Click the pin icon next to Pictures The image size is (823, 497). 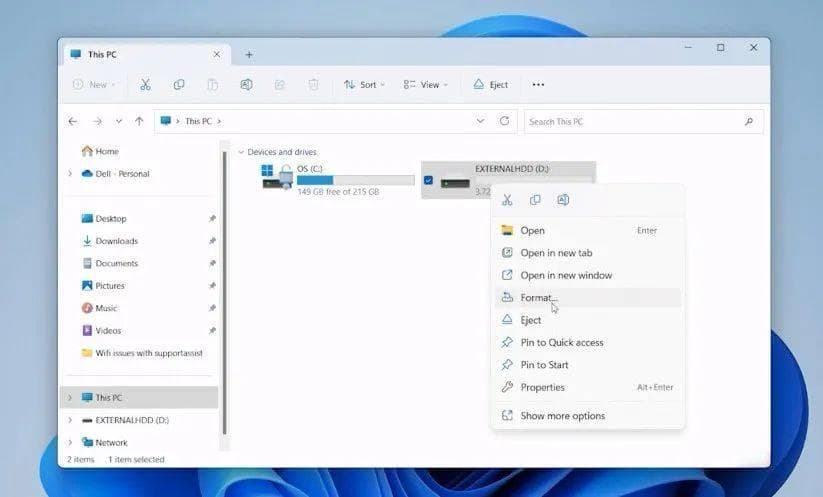212,285
